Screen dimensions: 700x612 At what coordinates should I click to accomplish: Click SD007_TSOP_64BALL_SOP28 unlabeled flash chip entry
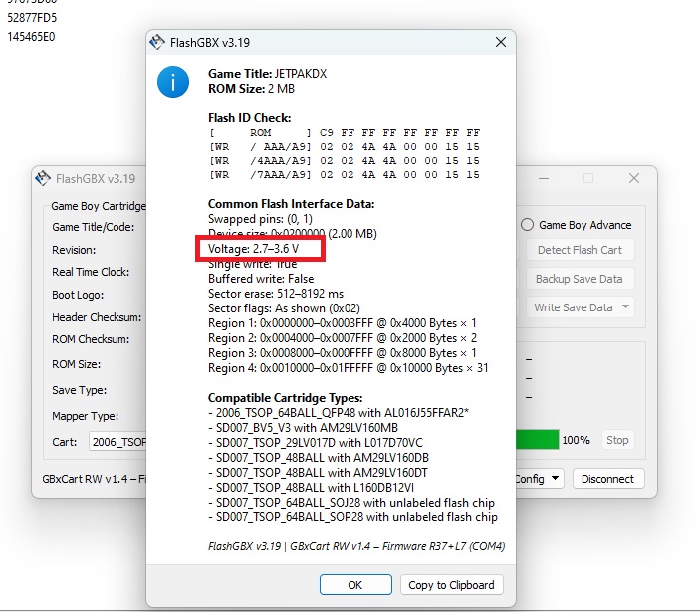pos(352,517)
